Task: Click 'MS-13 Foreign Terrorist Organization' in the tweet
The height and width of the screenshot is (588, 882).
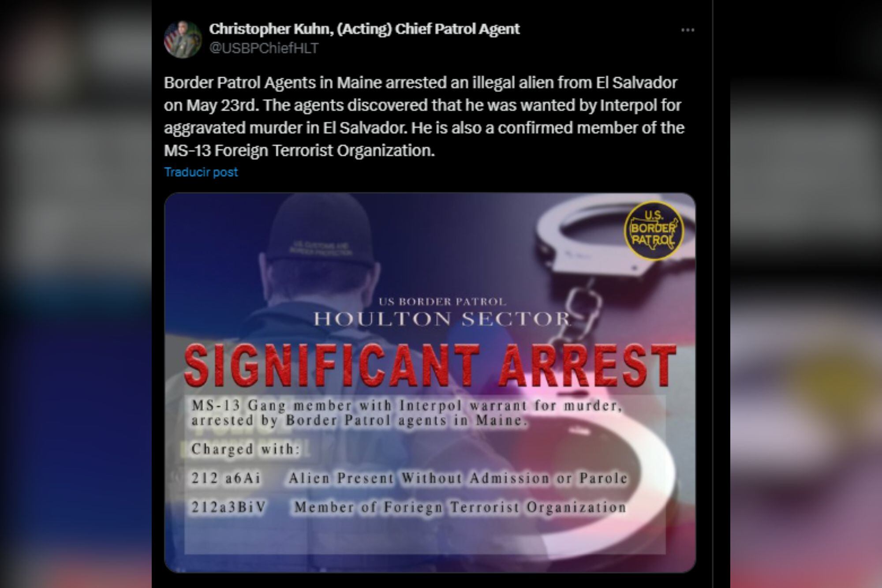Action: point(299,150)
